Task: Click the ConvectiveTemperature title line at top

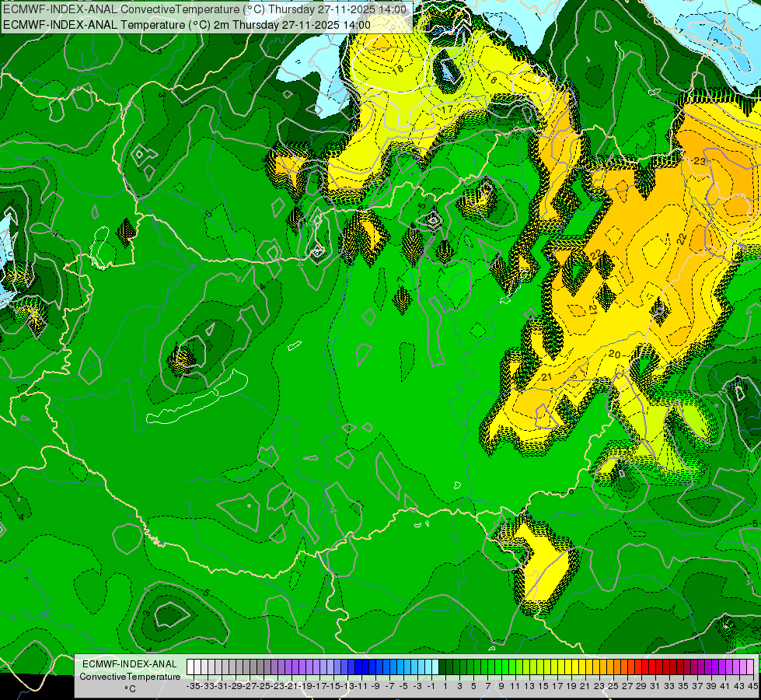Action: coord(204,9)
